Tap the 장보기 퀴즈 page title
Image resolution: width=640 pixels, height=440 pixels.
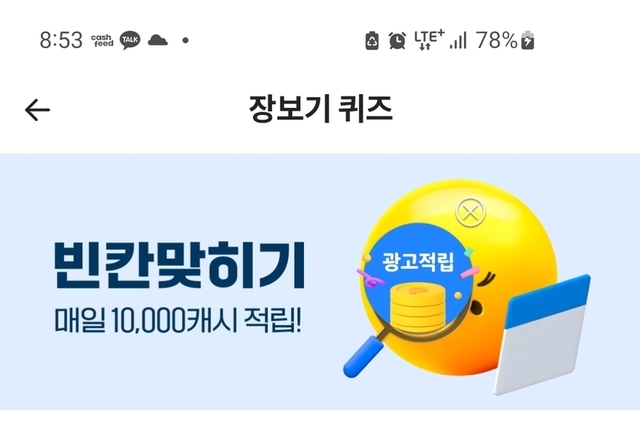[x=320, y=109]
